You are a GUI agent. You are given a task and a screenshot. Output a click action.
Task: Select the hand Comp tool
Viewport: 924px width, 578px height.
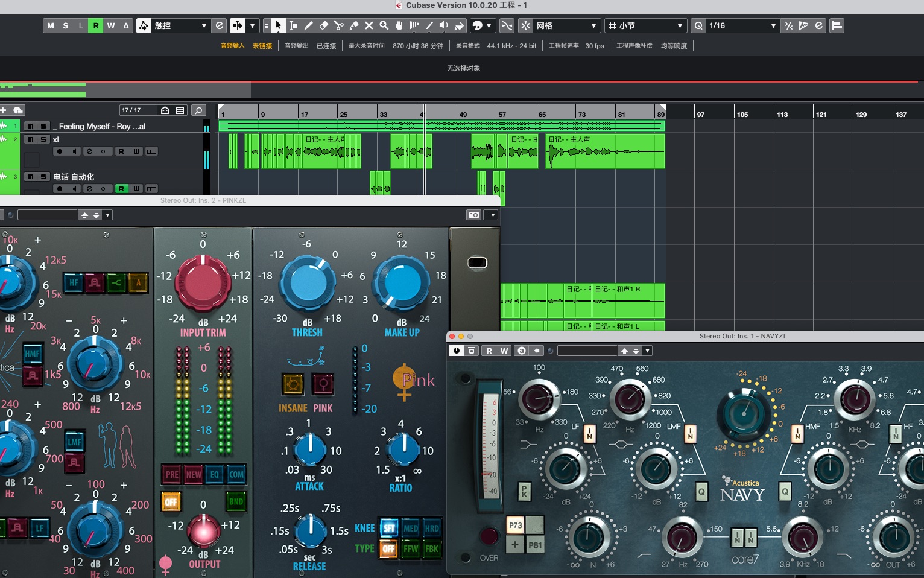pyautogui.click(x=399, y=25)
